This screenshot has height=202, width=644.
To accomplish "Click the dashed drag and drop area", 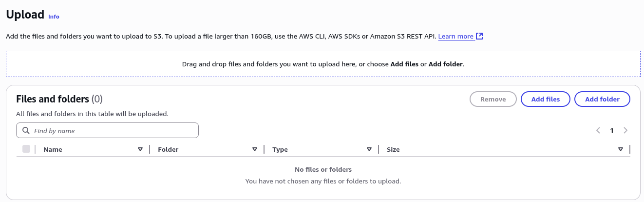I will pos(323,64).
